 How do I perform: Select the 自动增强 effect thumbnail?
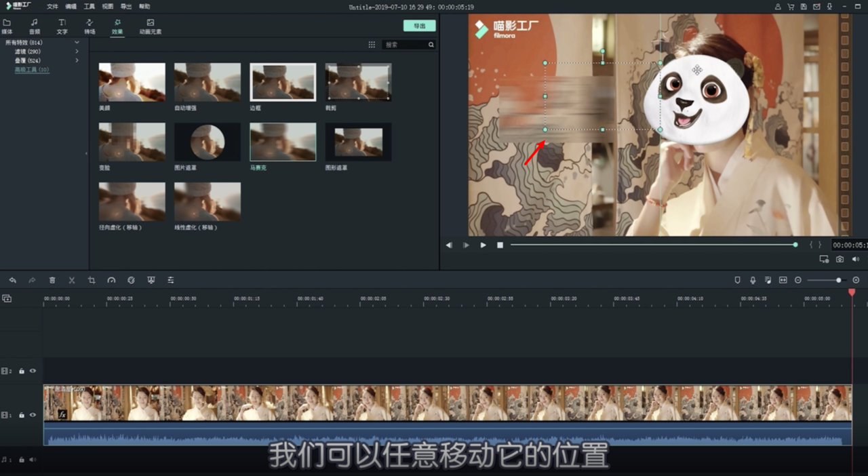coord(208,82)
